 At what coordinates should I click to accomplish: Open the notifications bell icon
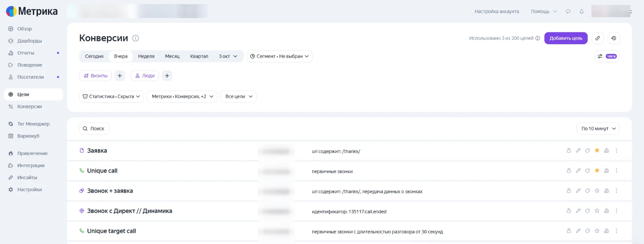(582, 11)
